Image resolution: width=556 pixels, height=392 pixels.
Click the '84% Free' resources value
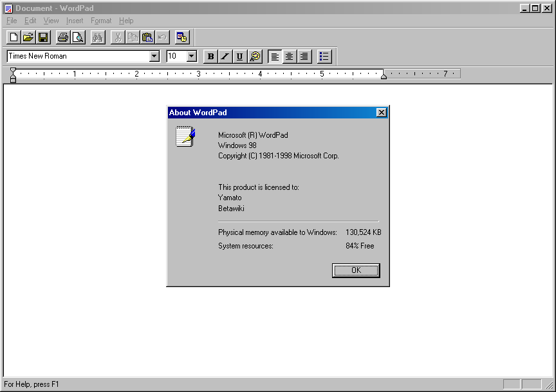click(x=360, y=246)
